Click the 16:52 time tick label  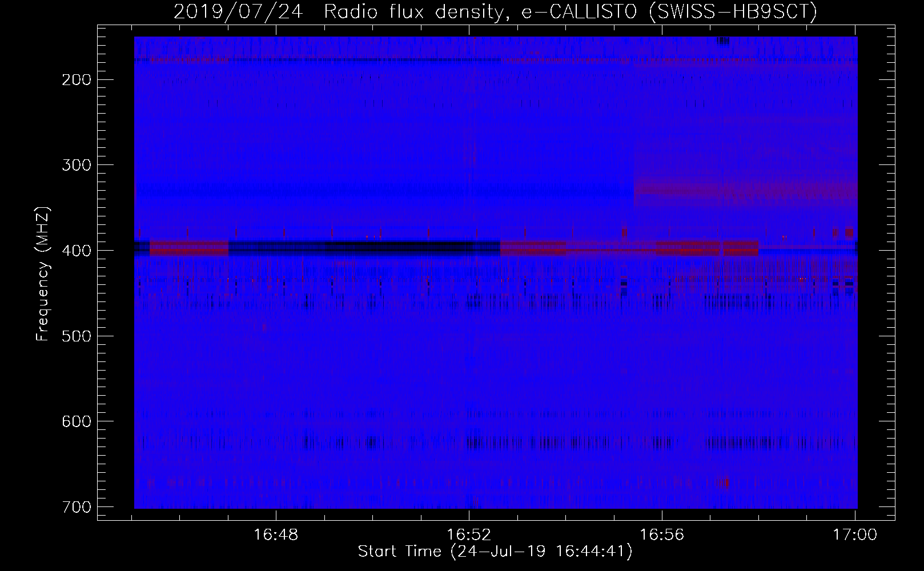[469, 534]
